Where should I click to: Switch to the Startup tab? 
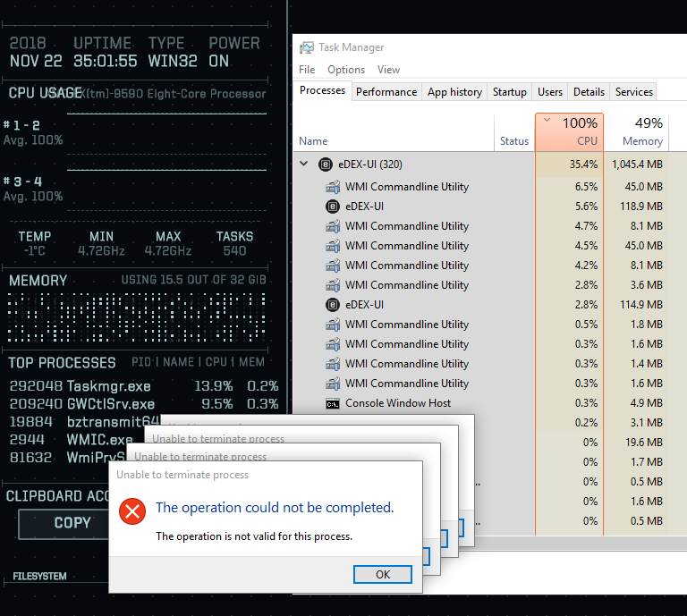click(x=510, y=92)
